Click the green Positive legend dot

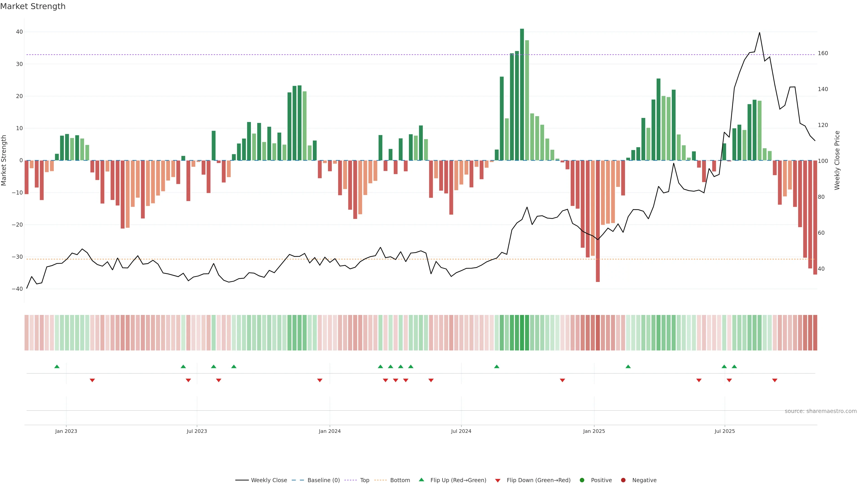582,480
